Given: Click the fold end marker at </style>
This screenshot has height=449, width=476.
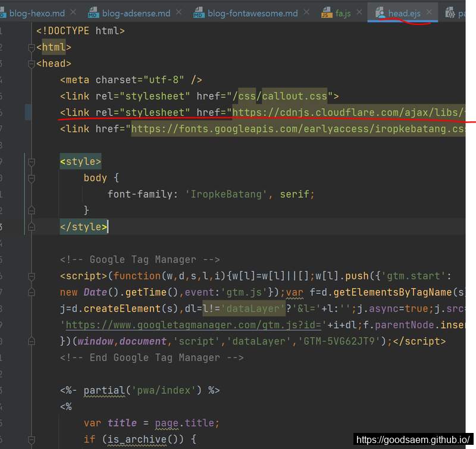Looking at the screenshot, I should [31, 227].
